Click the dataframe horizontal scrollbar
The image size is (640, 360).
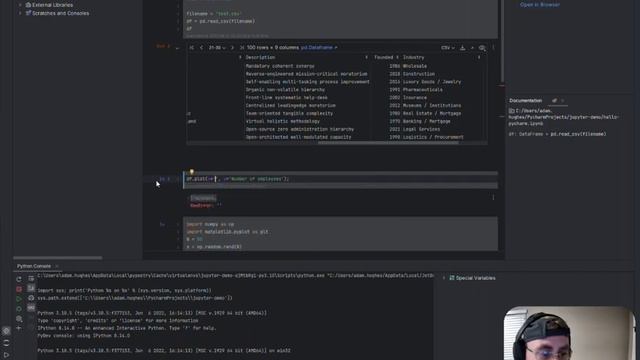388,142
